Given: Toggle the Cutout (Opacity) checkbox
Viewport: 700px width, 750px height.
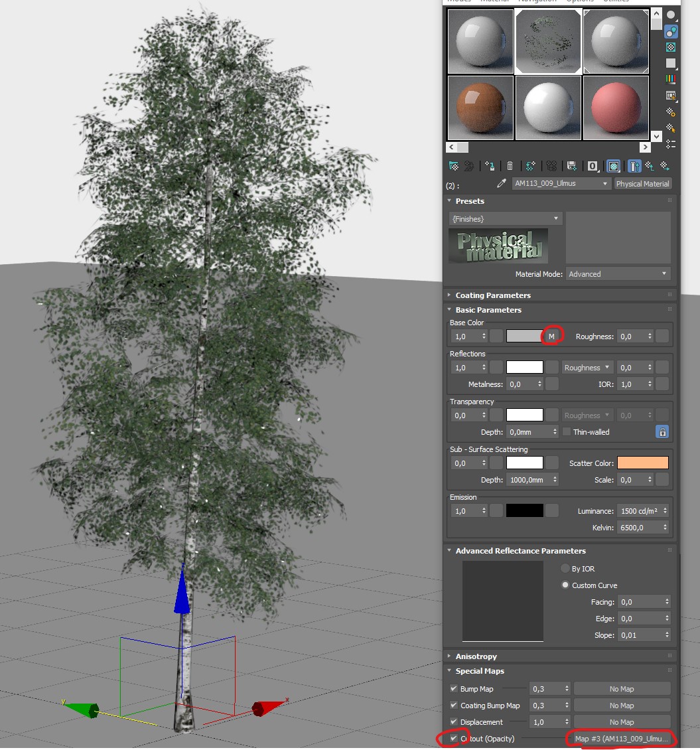Looking at the screenshot, I should click(453, 738).
